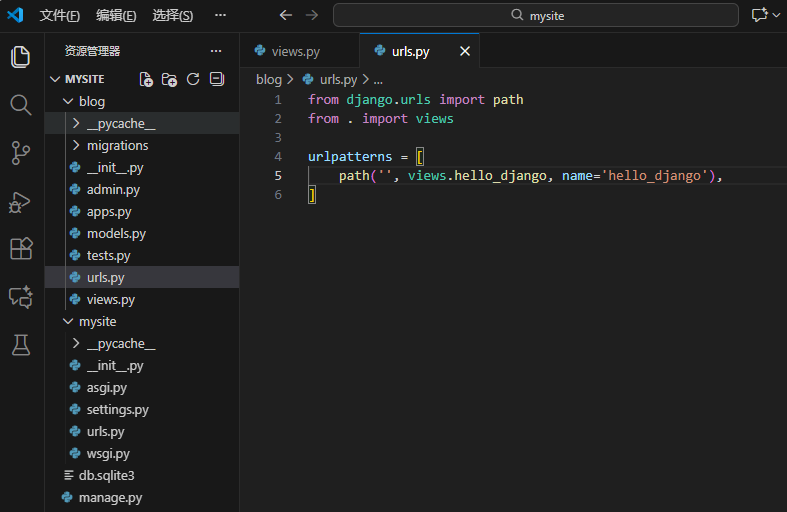Open apps.py file
This screenshot has width=787, height=512.
[142, 212]
